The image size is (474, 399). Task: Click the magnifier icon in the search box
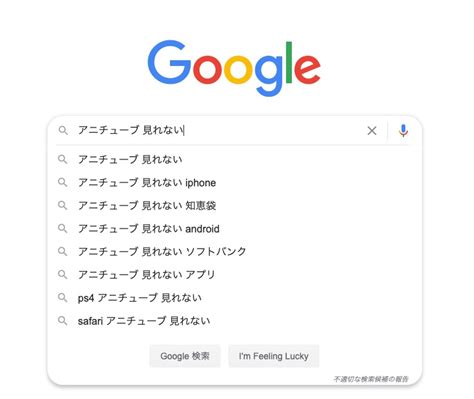pyautogui.click(x=63, y=130)
